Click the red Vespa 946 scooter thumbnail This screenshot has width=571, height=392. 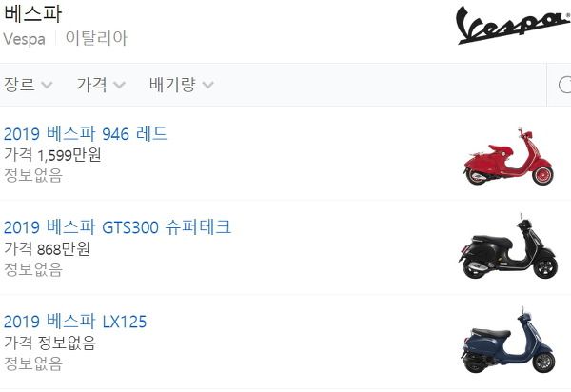pyautogui.click(x=508, y=156)
